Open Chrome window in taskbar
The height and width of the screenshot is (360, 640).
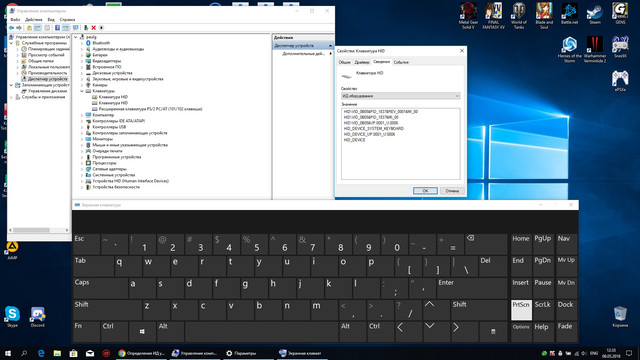click(141, 353)
